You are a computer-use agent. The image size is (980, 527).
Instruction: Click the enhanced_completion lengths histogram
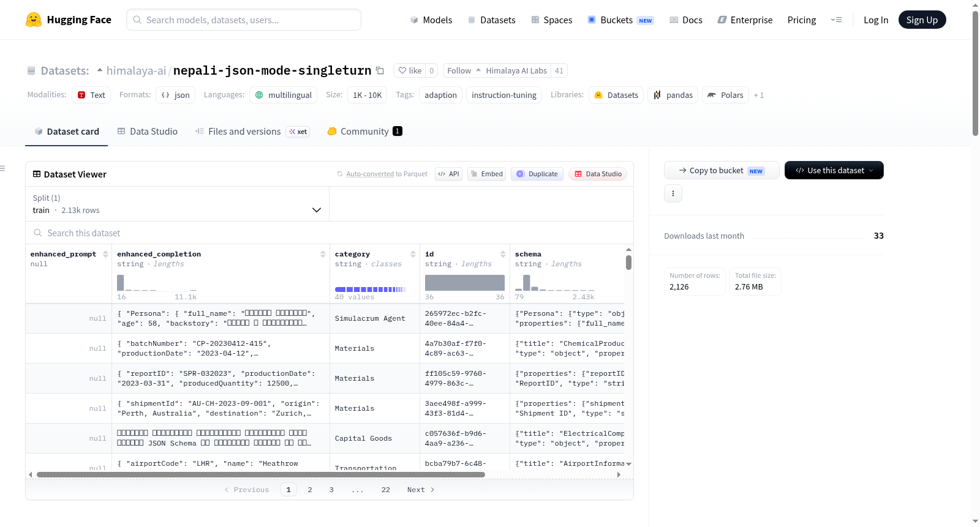[x=157, y=283]
